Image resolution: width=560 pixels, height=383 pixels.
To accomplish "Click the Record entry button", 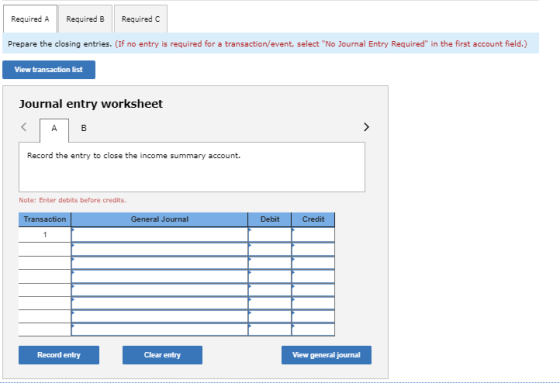I will [59, 355].
